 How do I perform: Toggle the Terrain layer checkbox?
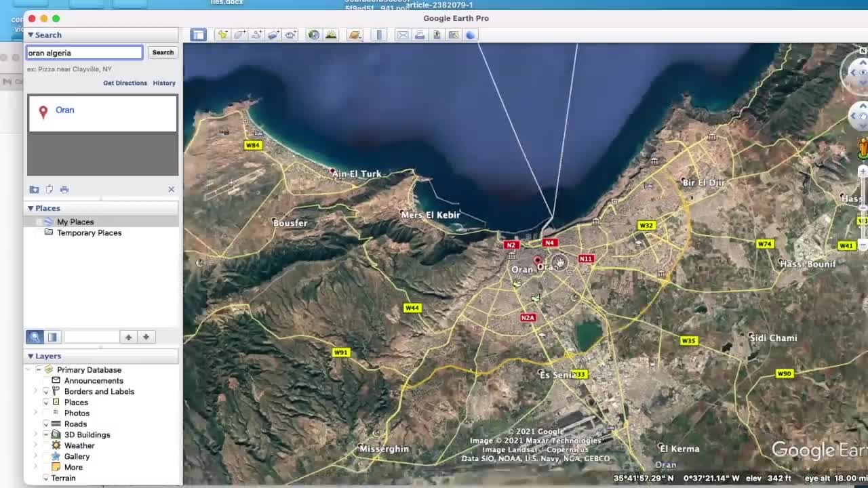(46, 478)
